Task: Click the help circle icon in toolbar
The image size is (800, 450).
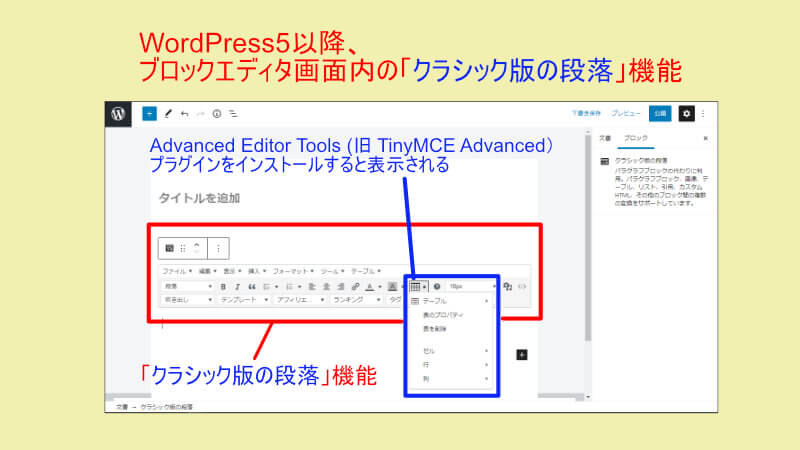Action: click(x=437, y=287)
